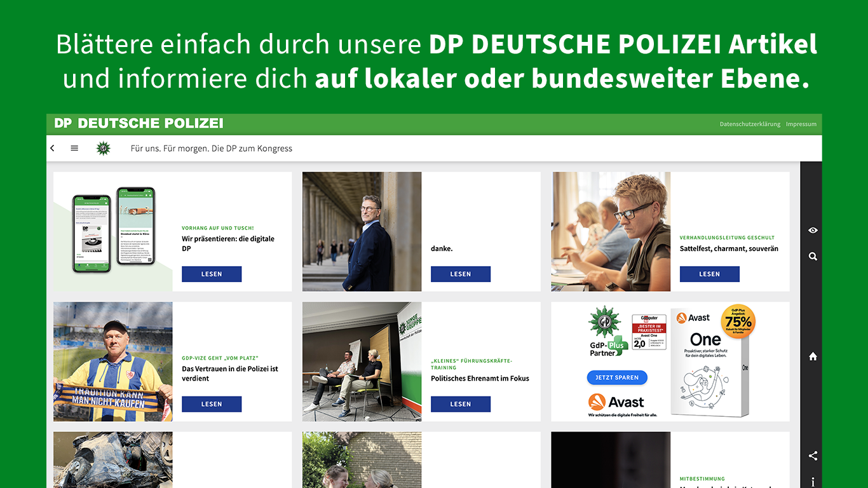Open the Impressum link

(801, 124)
